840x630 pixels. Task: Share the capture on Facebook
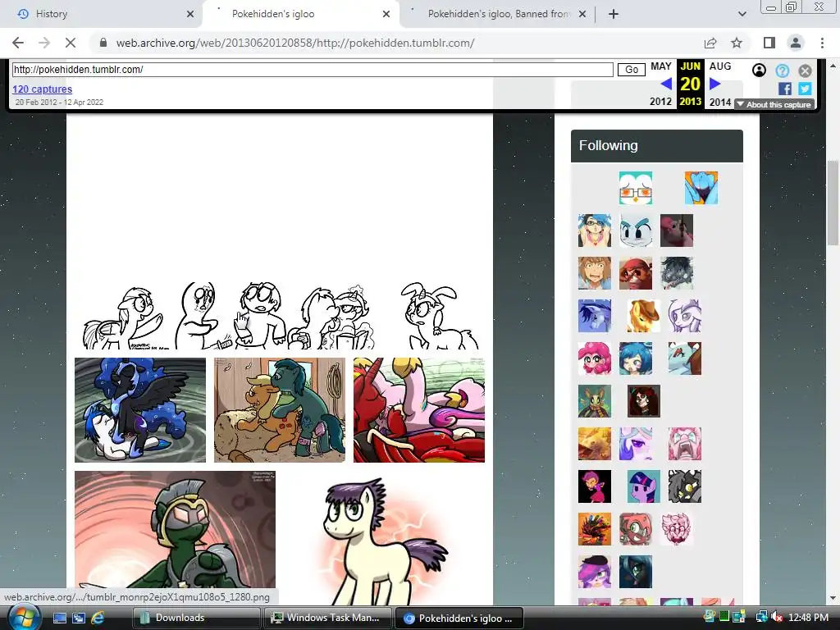785,89
